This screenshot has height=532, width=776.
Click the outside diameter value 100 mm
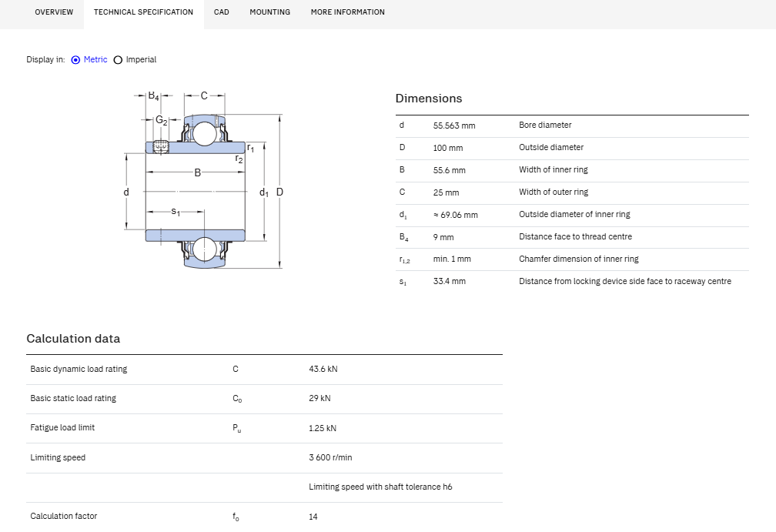click(x=448, y=148)
